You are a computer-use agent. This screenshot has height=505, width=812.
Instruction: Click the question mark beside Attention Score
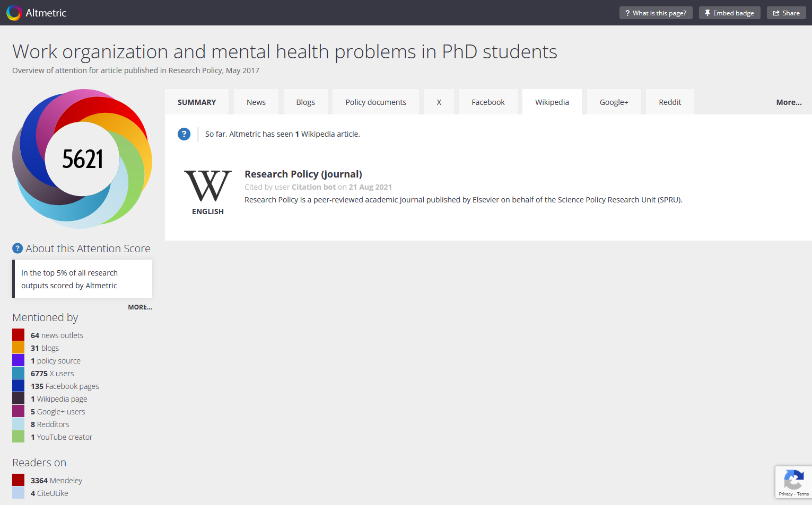coord(18,248)
